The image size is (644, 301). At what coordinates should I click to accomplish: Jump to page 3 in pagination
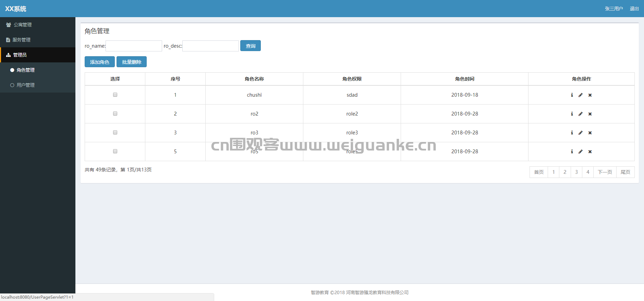576,172
